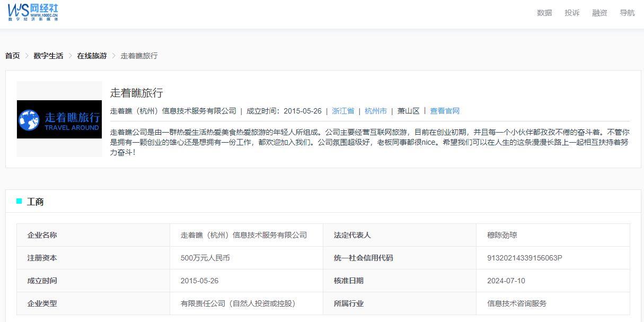Viewport: 644px width, 322px height.
Task: Click the credit code 91320214339156063P cell
Action: click(x=524, y=258)
